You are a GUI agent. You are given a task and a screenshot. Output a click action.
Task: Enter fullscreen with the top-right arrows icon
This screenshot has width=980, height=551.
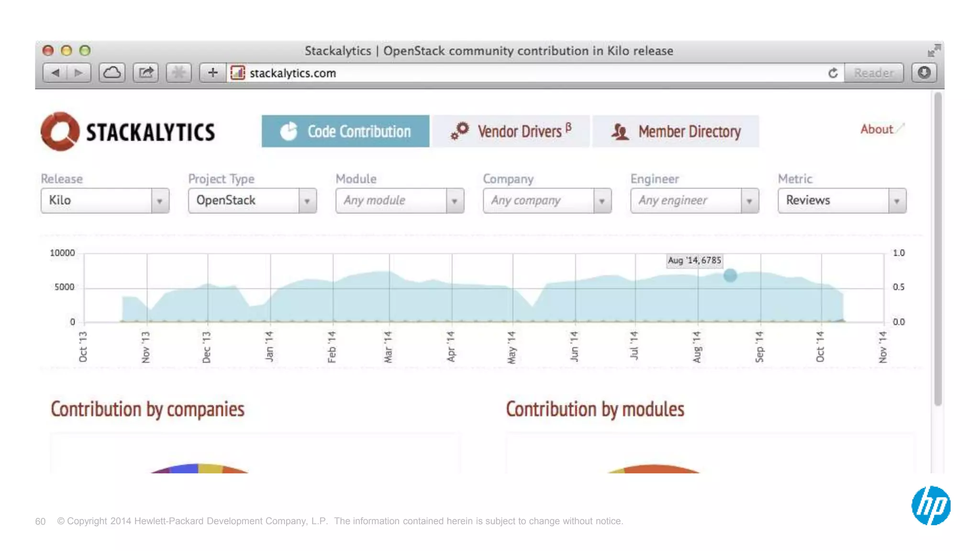pyautogui.click(x=934, y=50)
